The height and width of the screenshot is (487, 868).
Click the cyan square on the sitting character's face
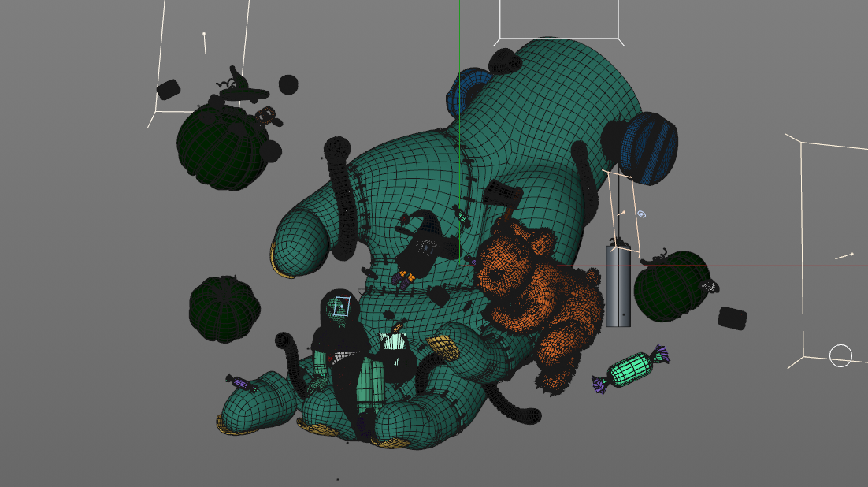click(342, 307)
